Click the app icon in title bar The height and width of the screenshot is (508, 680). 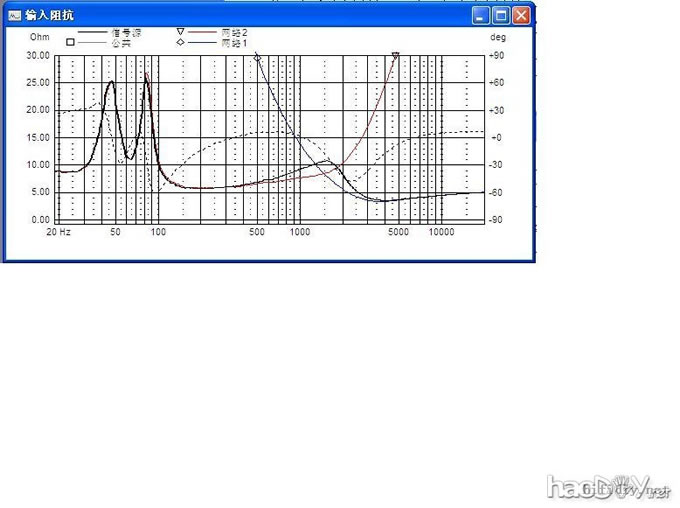coord(15,15)
